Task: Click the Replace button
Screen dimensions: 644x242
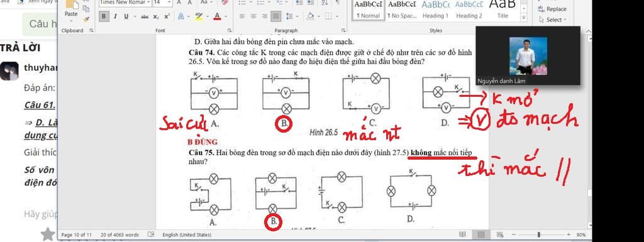Action: (x=552, y=9)
